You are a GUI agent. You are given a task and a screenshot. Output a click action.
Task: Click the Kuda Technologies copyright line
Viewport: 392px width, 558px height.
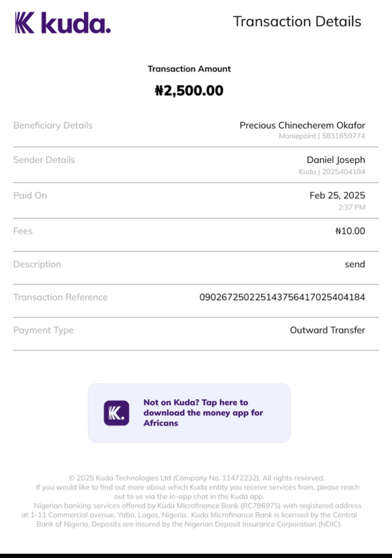(196, 478)
